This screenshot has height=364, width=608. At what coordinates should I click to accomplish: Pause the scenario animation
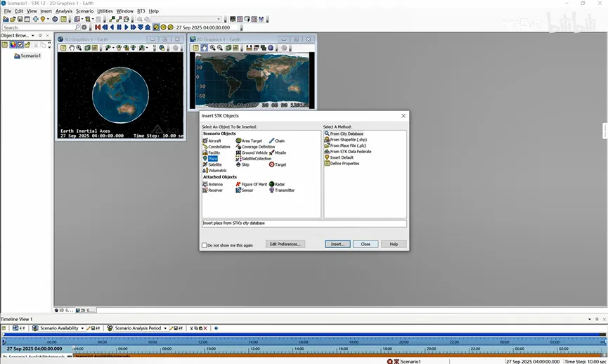click(x=119, y=27)
